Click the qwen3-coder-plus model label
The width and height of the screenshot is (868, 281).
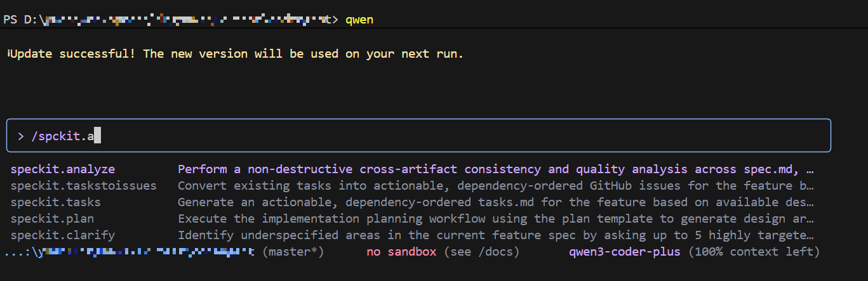point(625,252)
